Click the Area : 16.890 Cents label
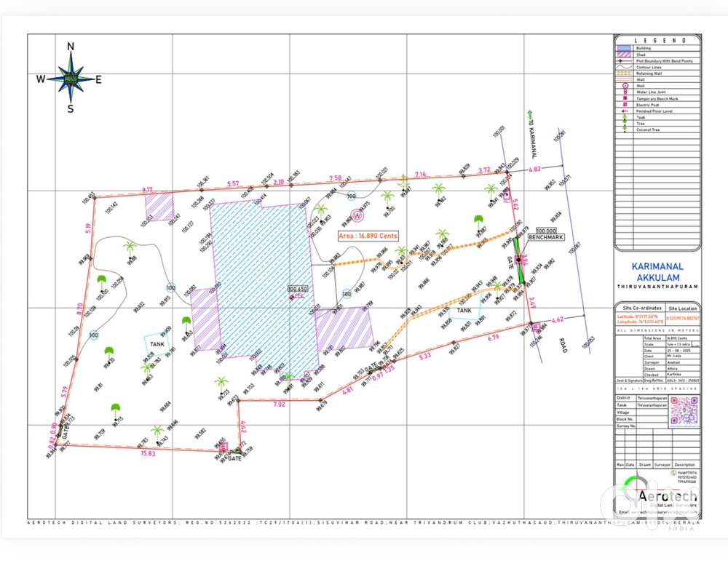 tap(368, 236)
